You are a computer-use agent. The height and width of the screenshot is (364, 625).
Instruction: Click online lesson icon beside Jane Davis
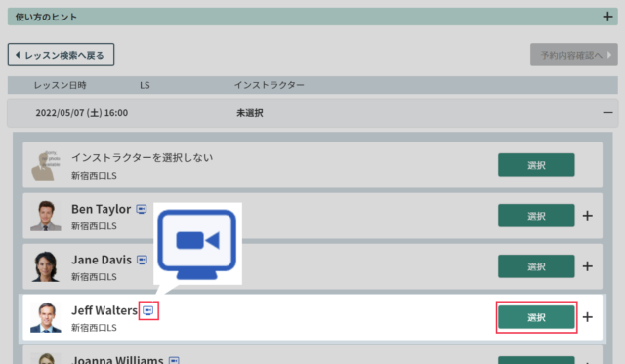coord(142,260)
